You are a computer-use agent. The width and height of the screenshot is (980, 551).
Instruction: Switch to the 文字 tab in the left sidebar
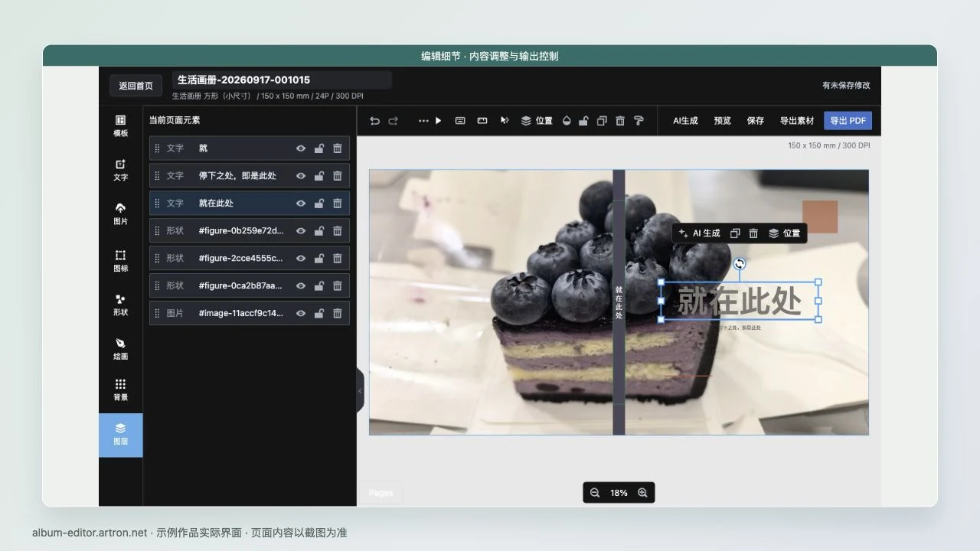coord(120,170)
